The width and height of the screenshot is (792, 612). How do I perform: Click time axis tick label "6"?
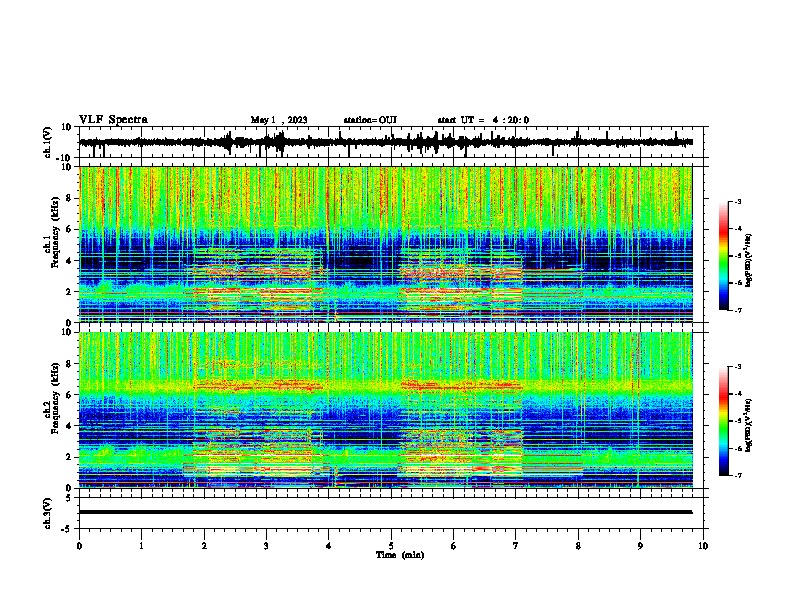click(454, 545)
